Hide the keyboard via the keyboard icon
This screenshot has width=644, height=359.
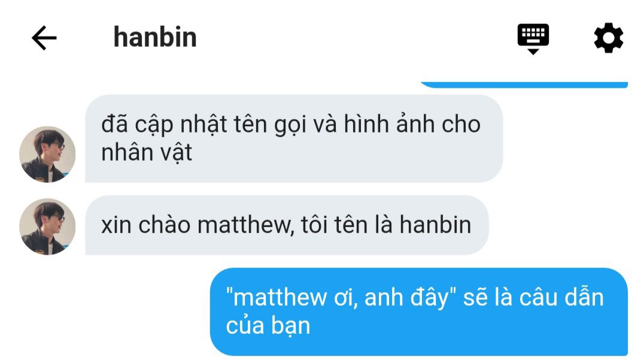tap(533, 38)
